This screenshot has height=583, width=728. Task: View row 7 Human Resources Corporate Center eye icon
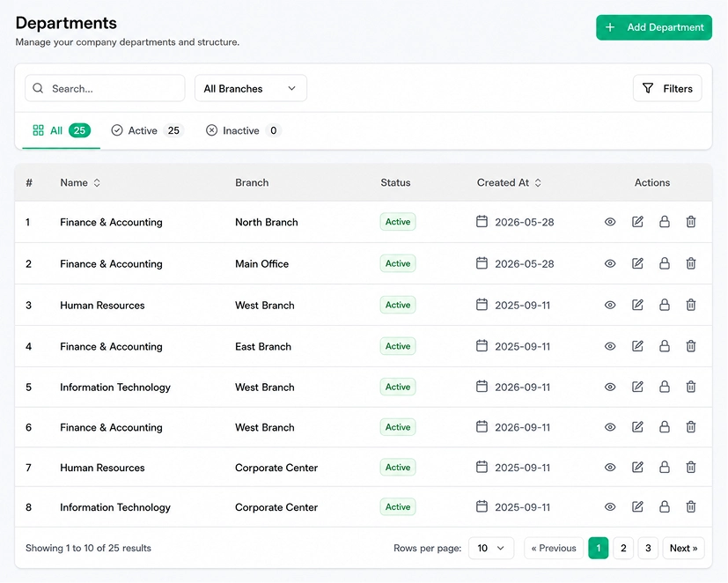[610, 467]
